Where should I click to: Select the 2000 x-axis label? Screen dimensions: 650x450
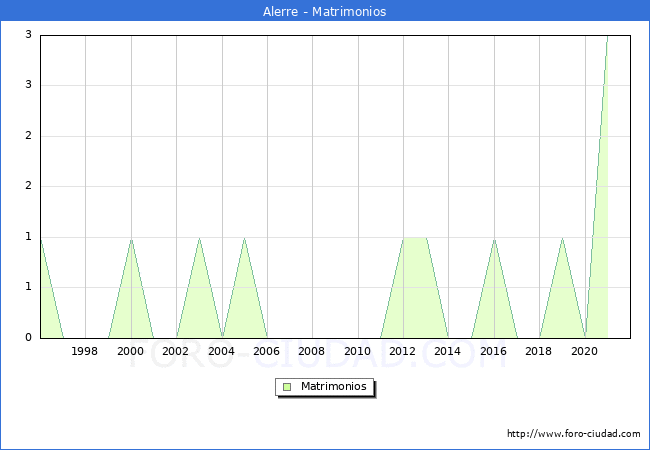130,351
